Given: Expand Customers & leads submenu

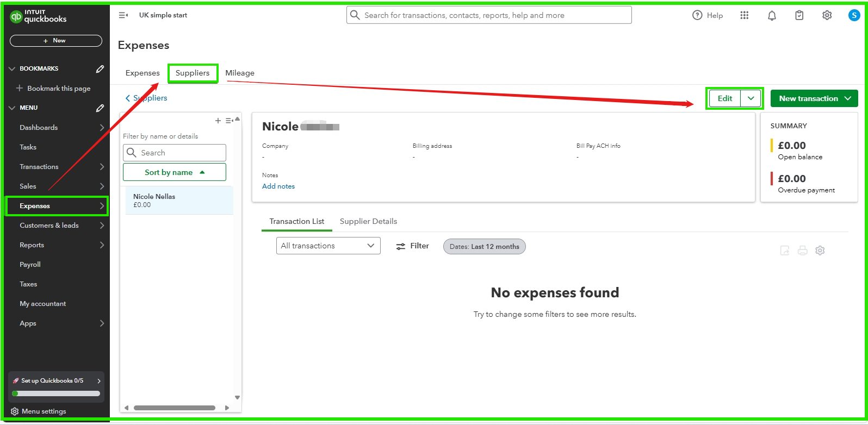Looking at the screenshot, I should (102, 226).
